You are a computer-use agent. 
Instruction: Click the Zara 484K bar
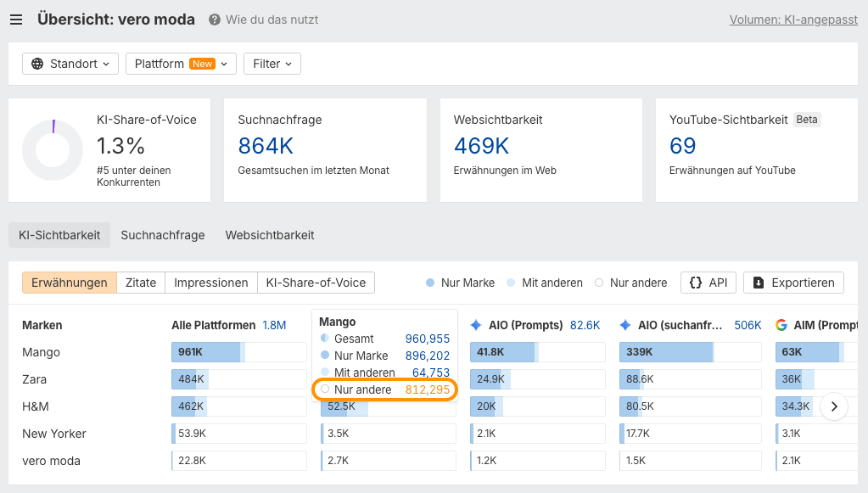click(x=239, y=379)
